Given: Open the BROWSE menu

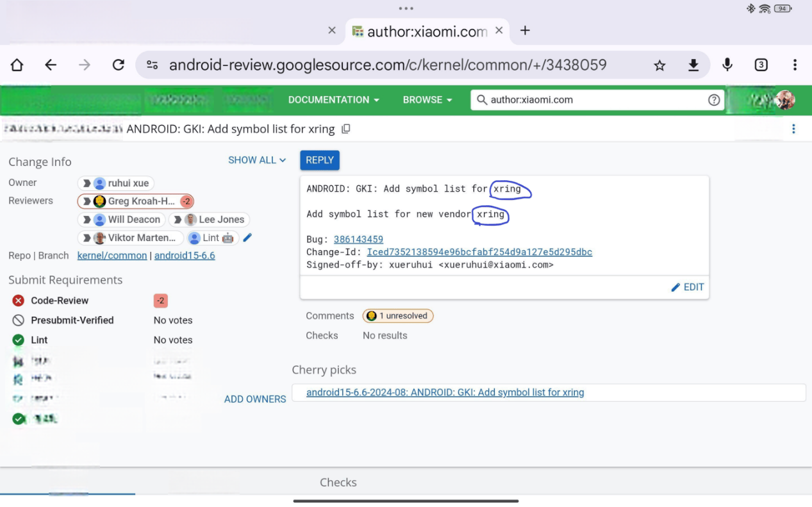Looking at the screenshot, I should tap(427, 100).
